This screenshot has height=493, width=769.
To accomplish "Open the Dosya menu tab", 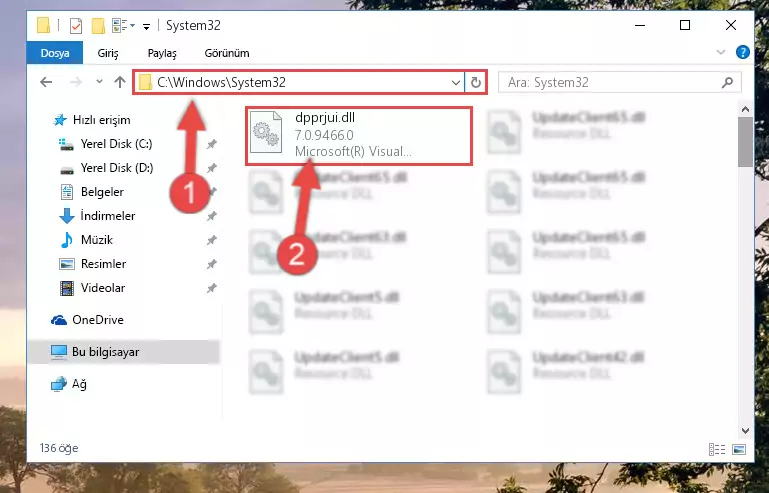I will tap(55, 53).
